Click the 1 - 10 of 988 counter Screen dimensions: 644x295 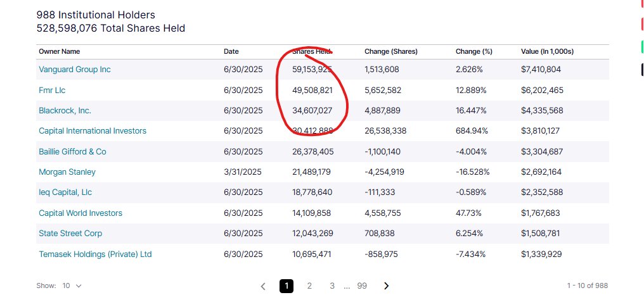tap(588, 286)
